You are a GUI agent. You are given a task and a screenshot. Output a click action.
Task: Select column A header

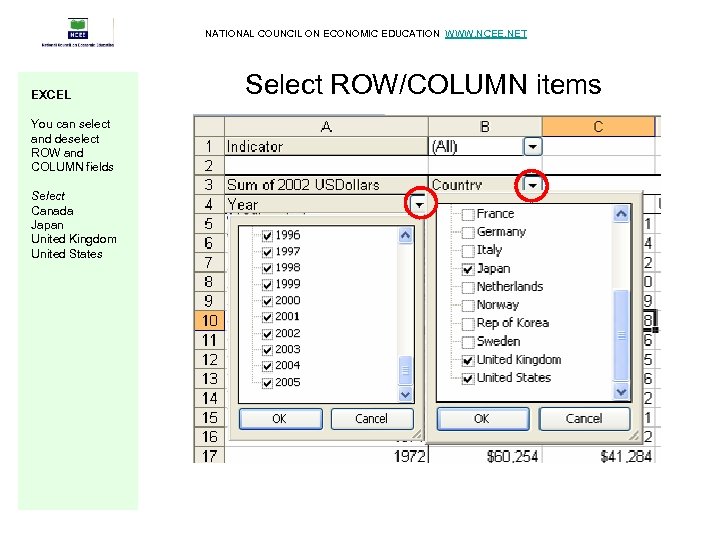click(326, 126)
